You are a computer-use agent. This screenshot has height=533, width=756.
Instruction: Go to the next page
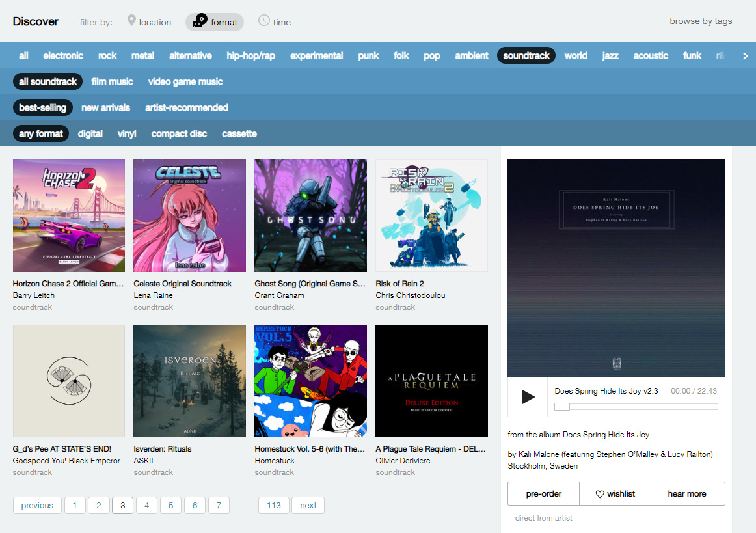click(x=308, y=506)
